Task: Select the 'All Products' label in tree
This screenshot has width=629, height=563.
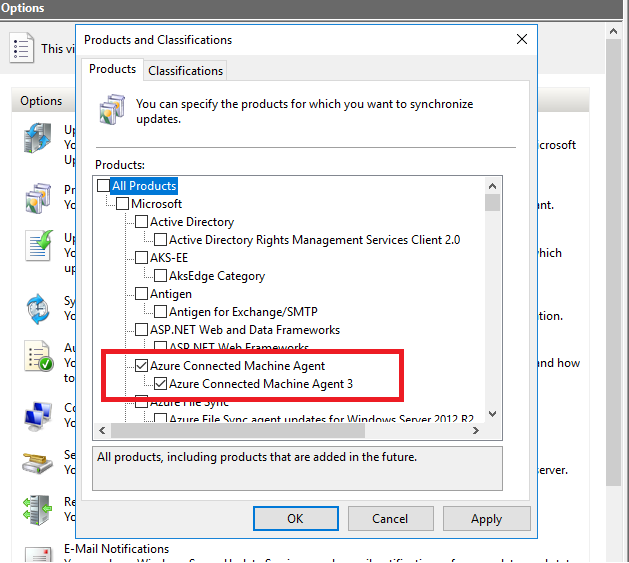Action: click(x=144, y=186)
